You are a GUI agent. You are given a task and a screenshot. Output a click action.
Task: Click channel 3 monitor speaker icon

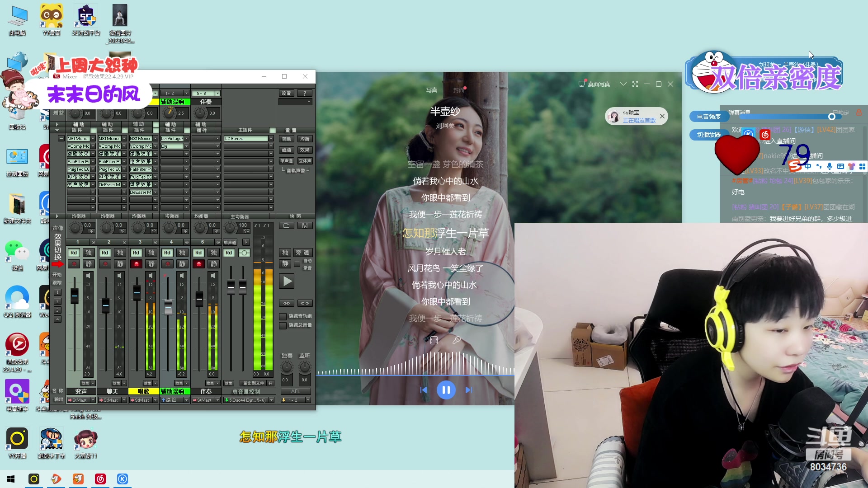tap(151, 275)
